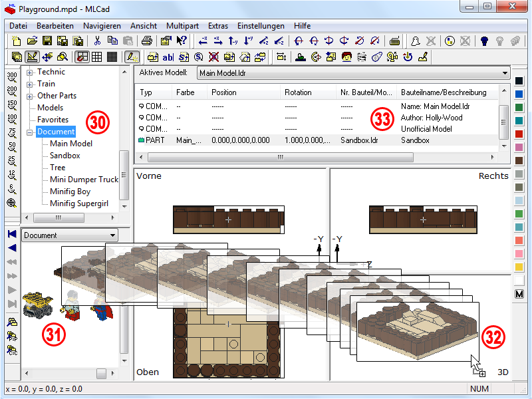This screenshot has height=399, width=532.
Task: Move the part along positive Y
Action: [248, 41]
